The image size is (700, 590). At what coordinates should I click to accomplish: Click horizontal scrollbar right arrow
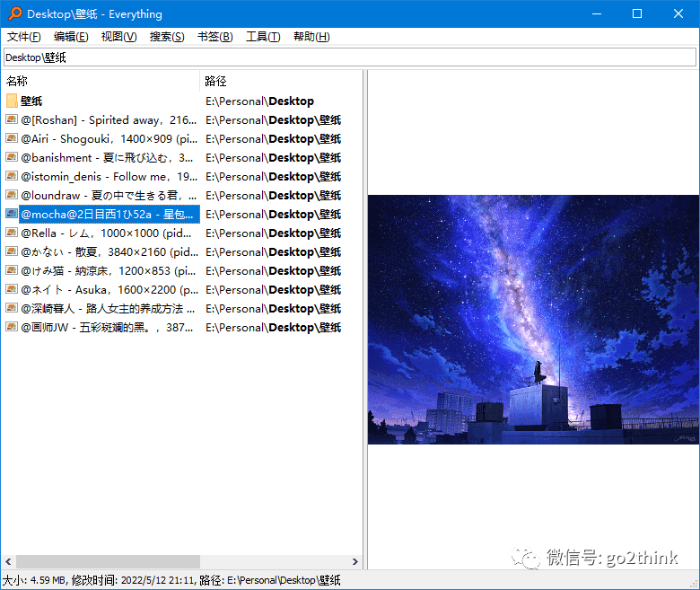[354, 561]
